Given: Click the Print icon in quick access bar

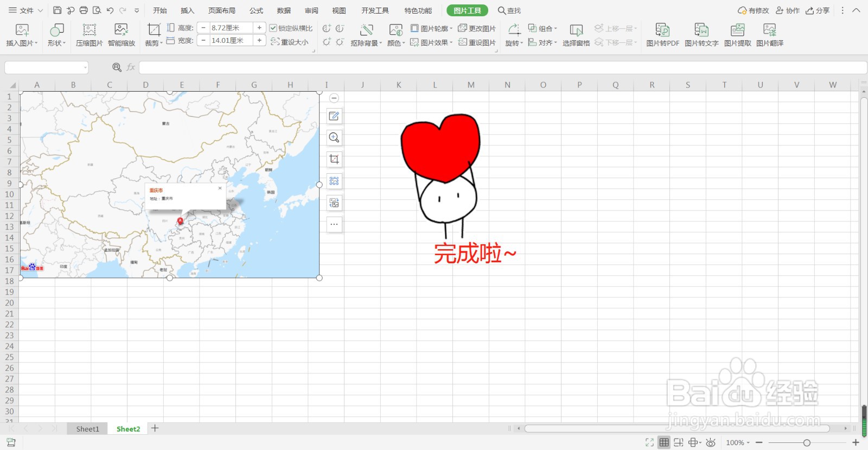Looking at the screenshot, I should (84, 10).
